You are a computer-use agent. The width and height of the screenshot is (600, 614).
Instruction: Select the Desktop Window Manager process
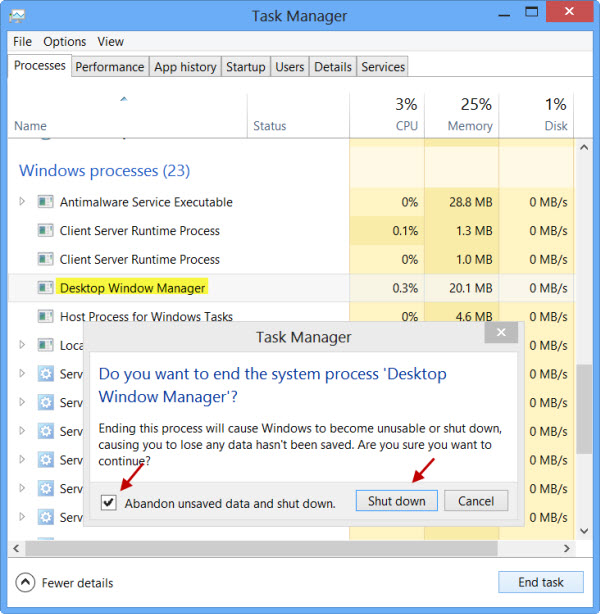[x=132, y=288]
